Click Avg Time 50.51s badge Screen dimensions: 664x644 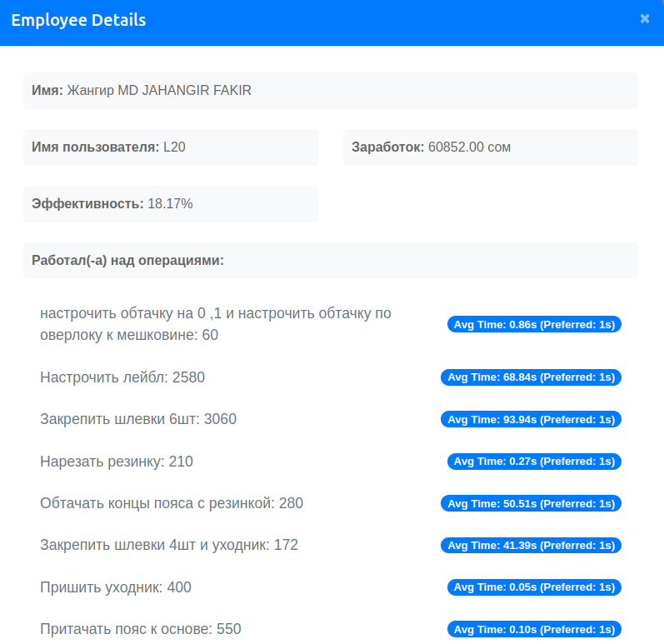click(531, 503)
